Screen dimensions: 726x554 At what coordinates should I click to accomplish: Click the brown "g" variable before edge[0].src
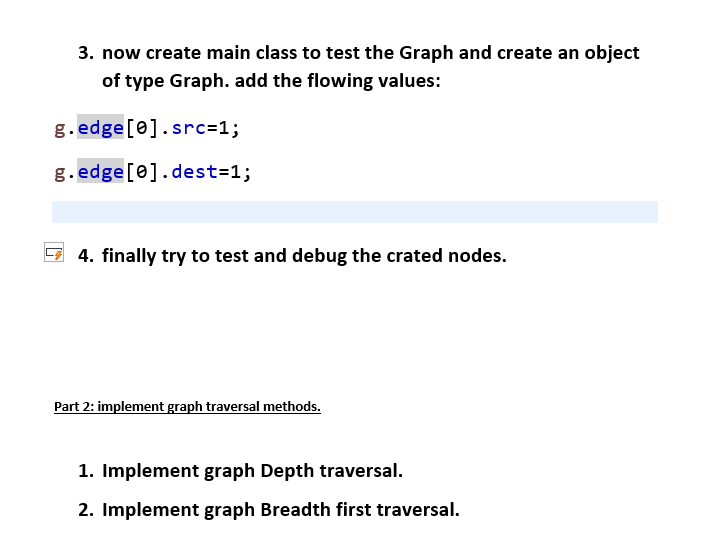coord(60,129)
